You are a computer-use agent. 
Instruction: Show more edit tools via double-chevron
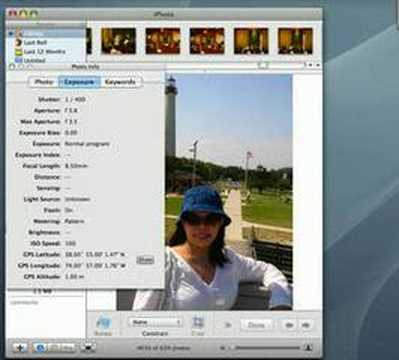click(x=228, y=325)
